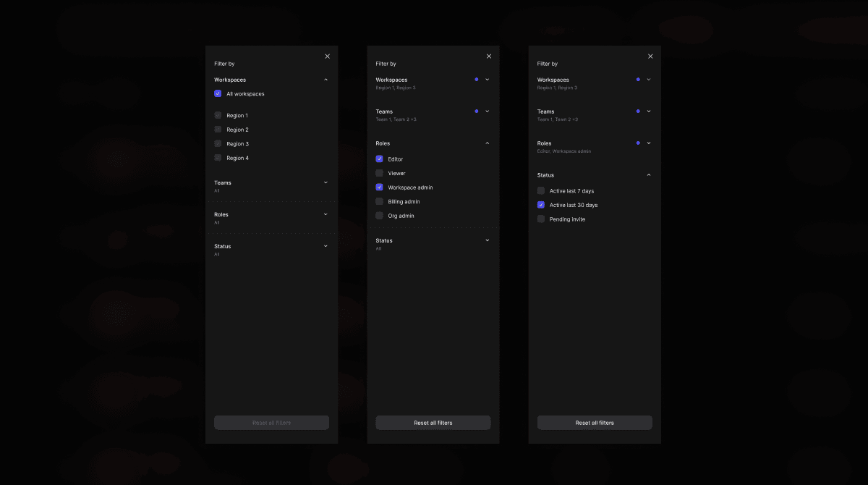Select the Region 2 checkbox
Image resolution: width=868 pixels, height=485 pixels.
click(218, 130)
